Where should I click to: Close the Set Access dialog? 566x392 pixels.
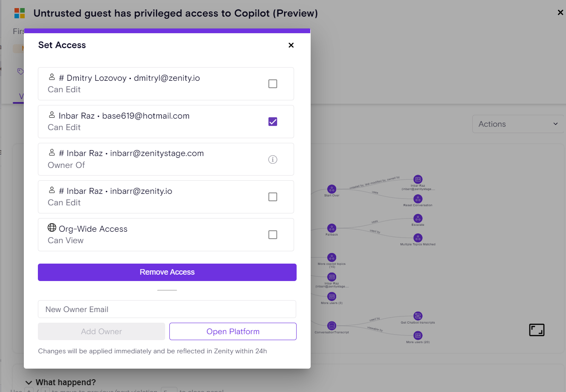coord(291,45)
